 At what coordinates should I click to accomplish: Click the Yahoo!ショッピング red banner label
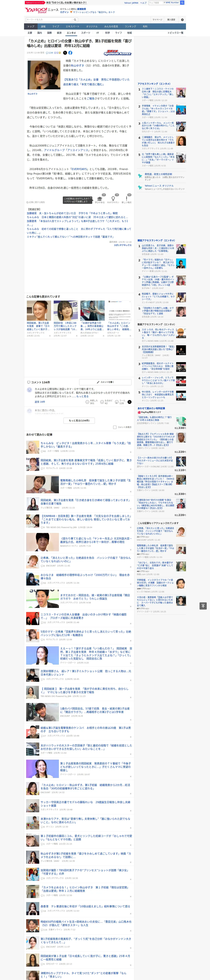[35, 3]
